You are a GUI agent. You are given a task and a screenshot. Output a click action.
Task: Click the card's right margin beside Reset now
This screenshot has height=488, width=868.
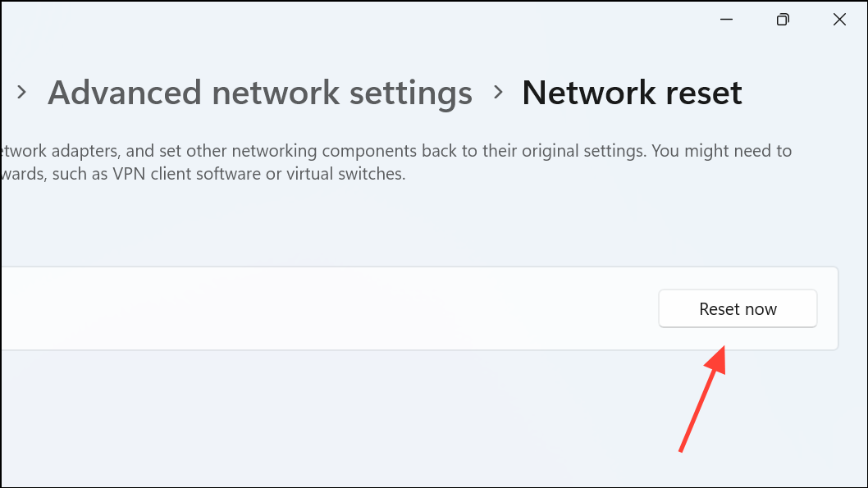pos(828,308)
